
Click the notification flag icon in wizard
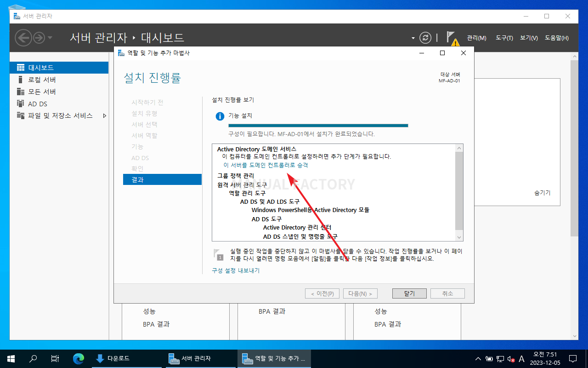point(218,254)
